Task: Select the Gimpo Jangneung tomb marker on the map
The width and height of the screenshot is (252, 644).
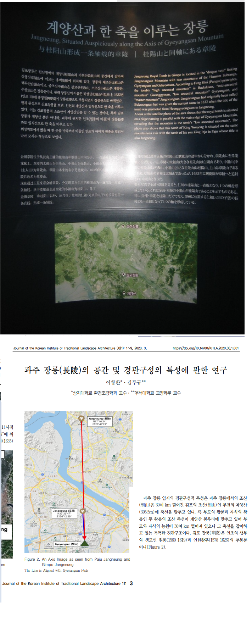Action: pos(83,511)
